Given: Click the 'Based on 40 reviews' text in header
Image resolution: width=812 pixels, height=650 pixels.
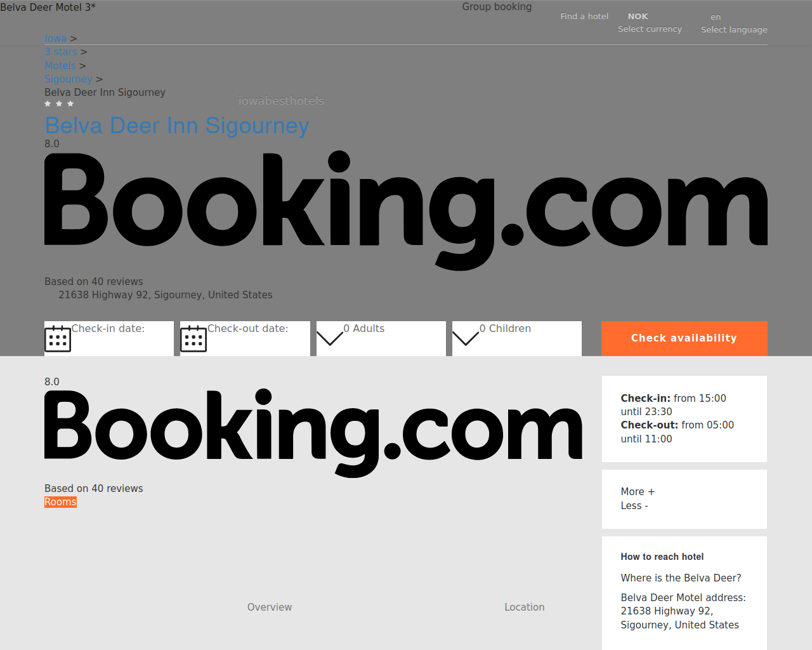Looking at the screenshot, I should 94,282.
